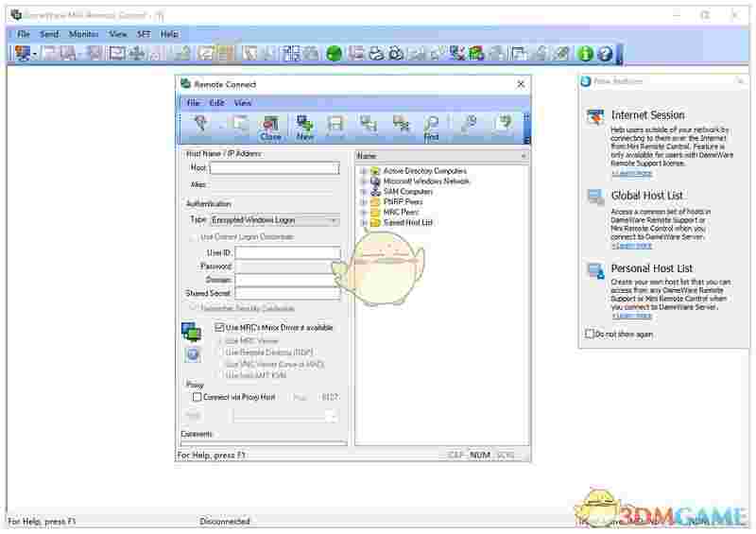Screen dimensions: 756x534
Task: Check the Do not show again box
Action: click(x=589, y=334)
